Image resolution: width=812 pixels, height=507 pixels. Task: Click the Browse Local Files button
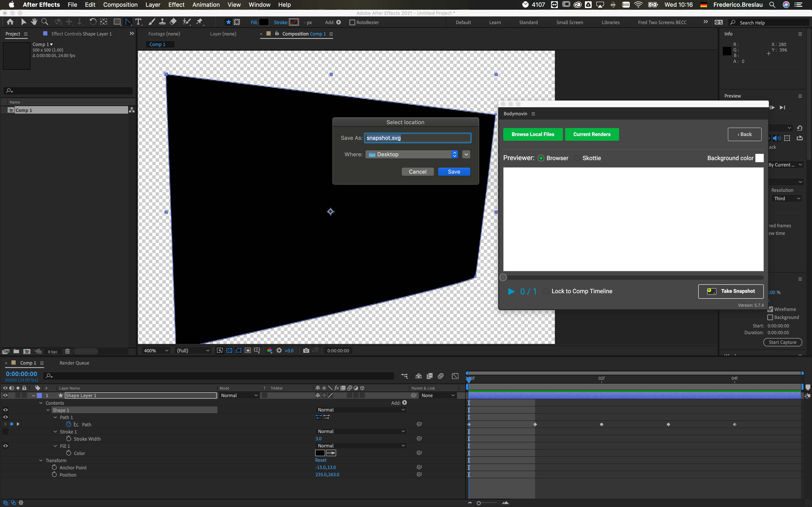(533, 134)
